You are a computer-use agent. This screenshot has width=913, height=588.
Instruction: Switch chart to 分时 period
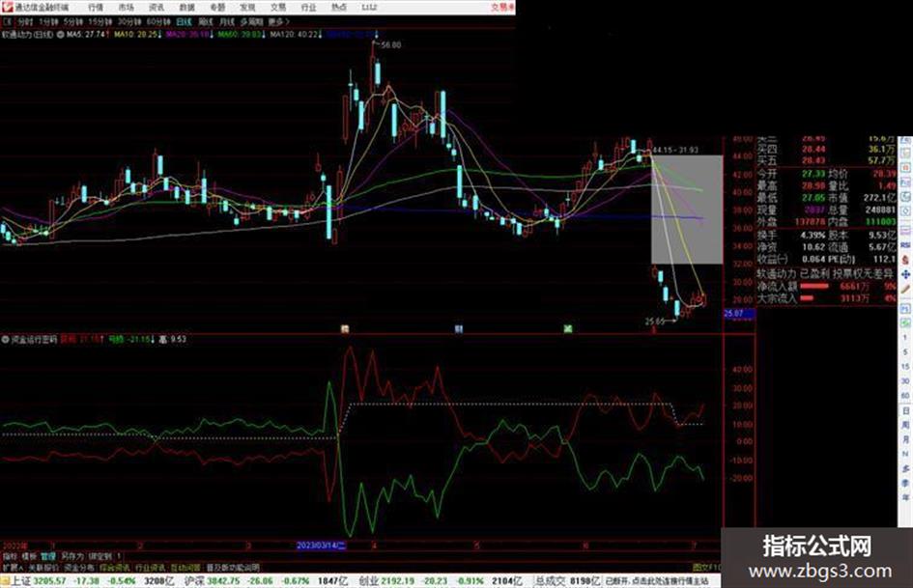point(25,21)
